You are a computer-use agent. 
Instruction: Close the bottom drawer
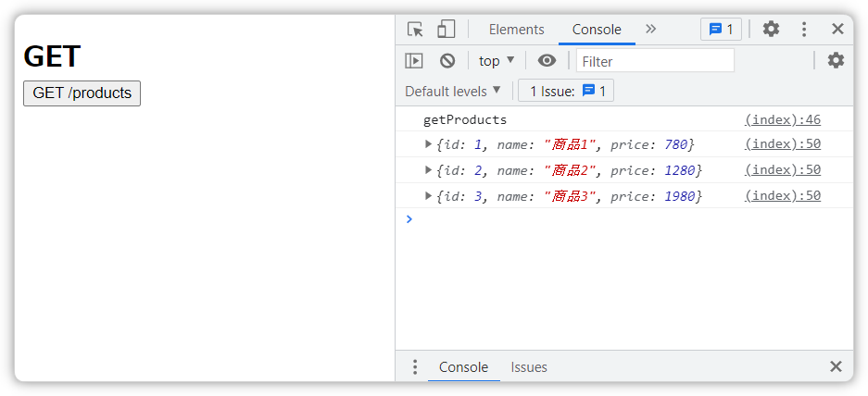coord(836,366)
